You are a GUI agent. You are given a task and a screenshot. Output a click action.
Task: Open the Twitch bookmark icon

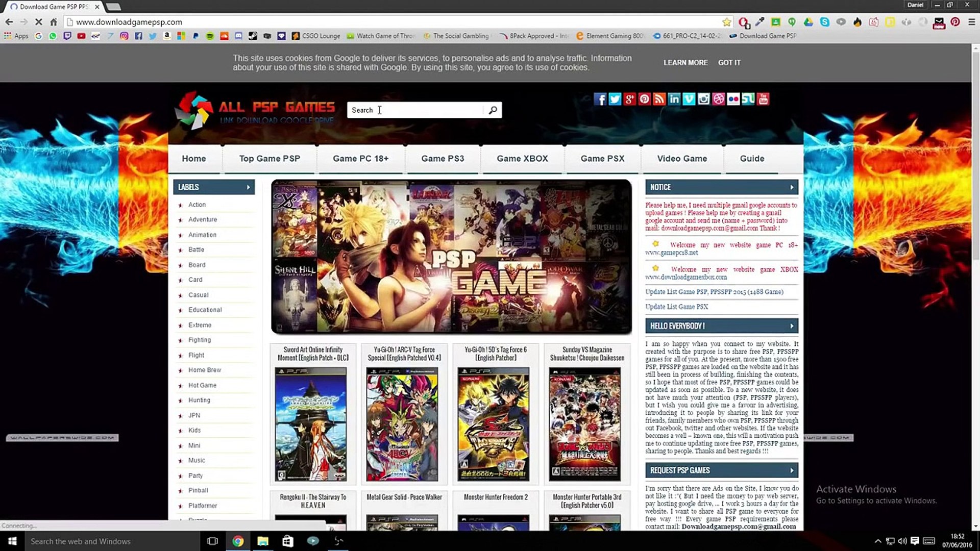[x=67, y=36]
